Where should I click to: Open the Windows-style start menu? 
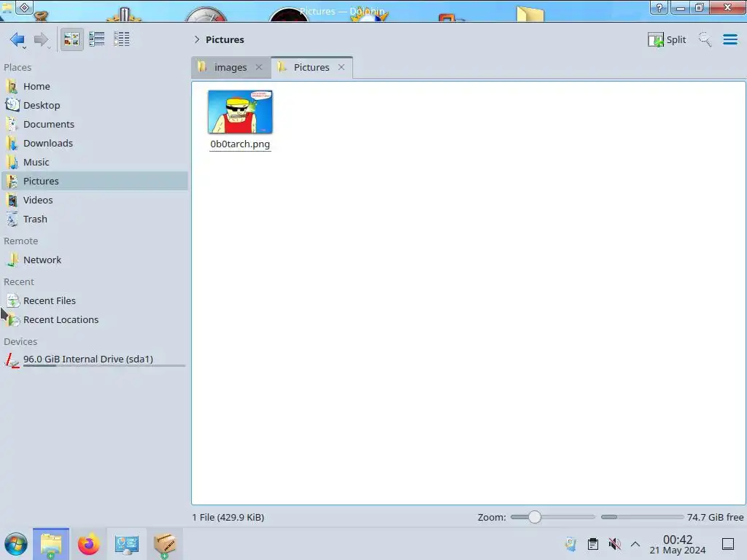click(x=16, y=544)
